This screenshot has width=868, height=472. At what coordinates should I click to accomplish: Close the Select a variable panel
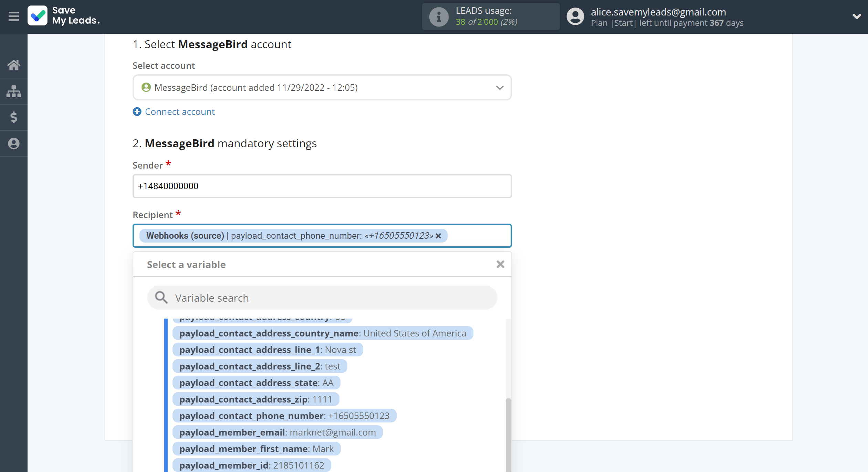(500, 264)
